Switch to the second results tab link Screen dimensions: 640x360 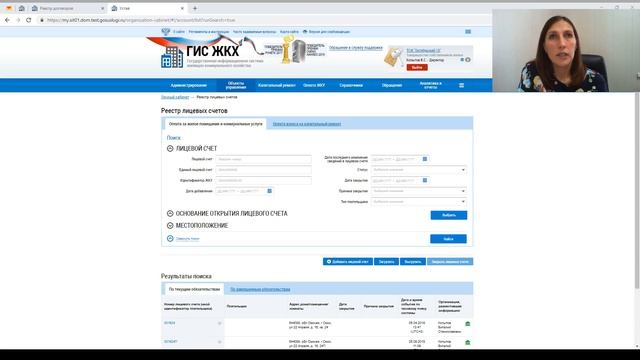pyautogui.click(x=260, y=289)
